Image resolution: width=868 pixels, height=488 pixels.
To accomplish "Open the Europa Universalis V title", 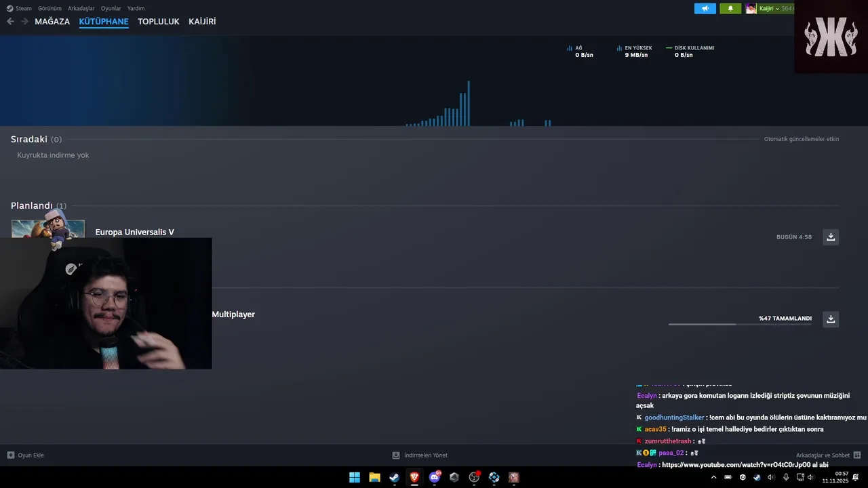I will 135,232.
